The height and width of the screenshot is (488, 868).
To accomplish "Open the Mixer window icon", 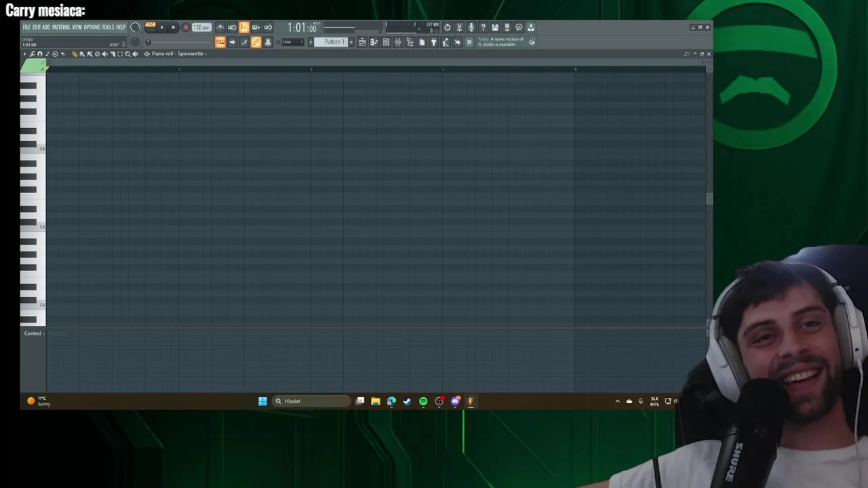I will coord(398,42).
